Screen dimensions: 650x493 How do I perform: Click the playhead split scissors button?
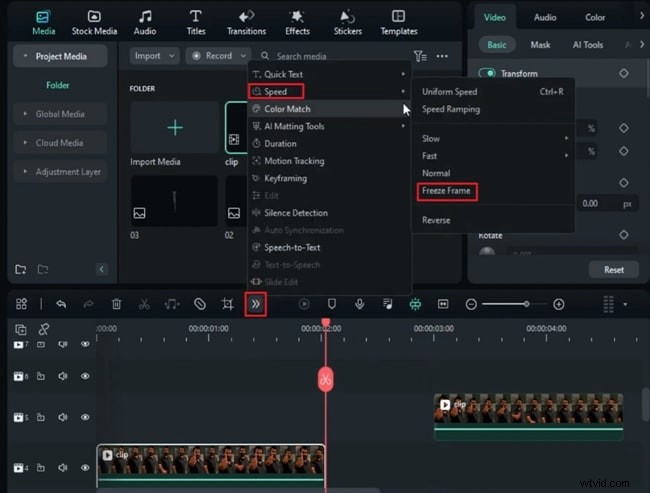pyautogui.click(x=326, y=379)
